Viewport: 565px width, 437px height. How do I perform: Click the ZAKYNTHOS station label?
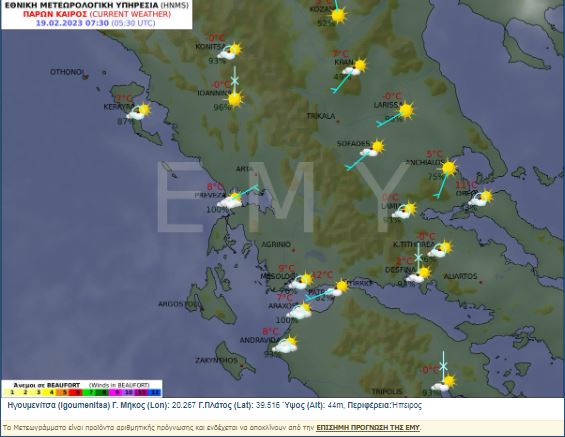coord(217,360)
